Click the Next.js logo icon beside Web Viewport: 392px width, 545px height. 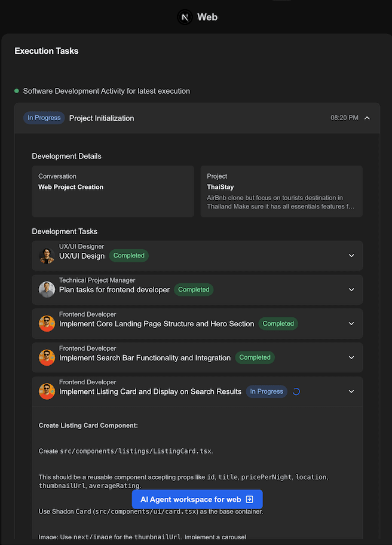pos(185,17)
